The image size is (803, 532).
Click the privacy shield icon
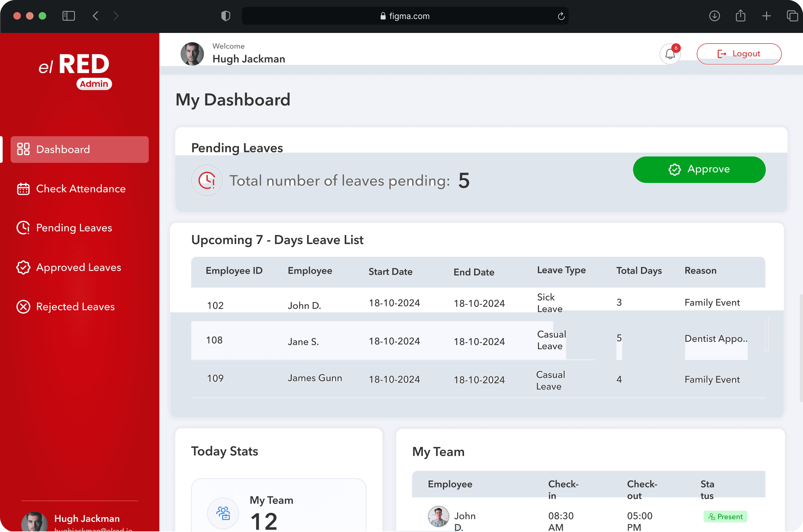pos(226,16)
